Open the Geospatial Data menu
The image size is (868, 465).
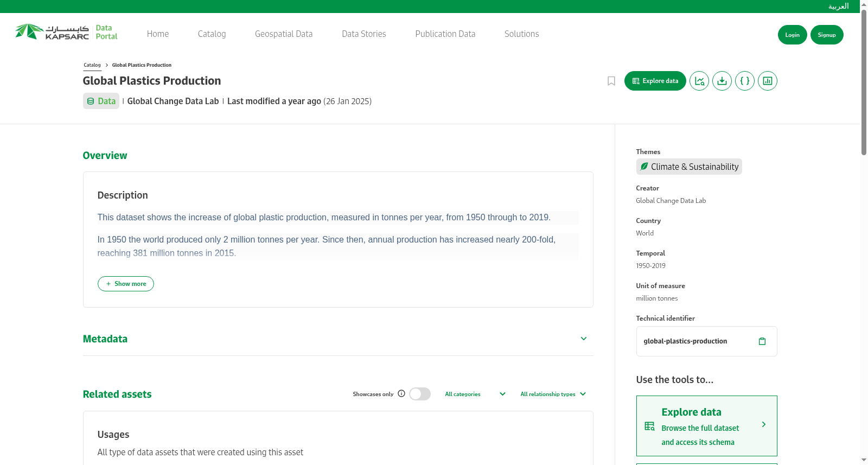284,34
